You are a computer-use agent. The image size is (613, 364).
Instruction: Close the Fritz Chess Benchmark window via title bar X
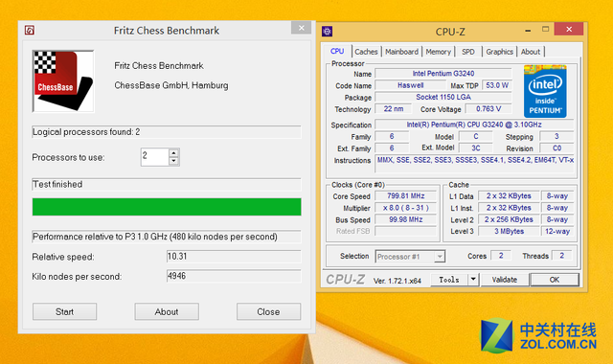(x=301, y=28)
